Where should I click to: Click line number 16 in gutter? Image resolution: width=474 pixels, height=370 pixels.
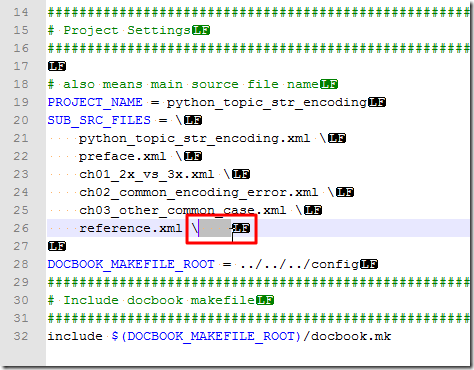click(x=21, y=48)
